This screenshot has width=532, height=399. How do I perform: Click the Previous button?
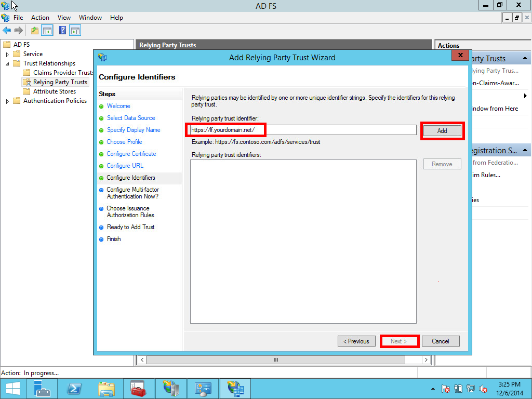(356, 341)
